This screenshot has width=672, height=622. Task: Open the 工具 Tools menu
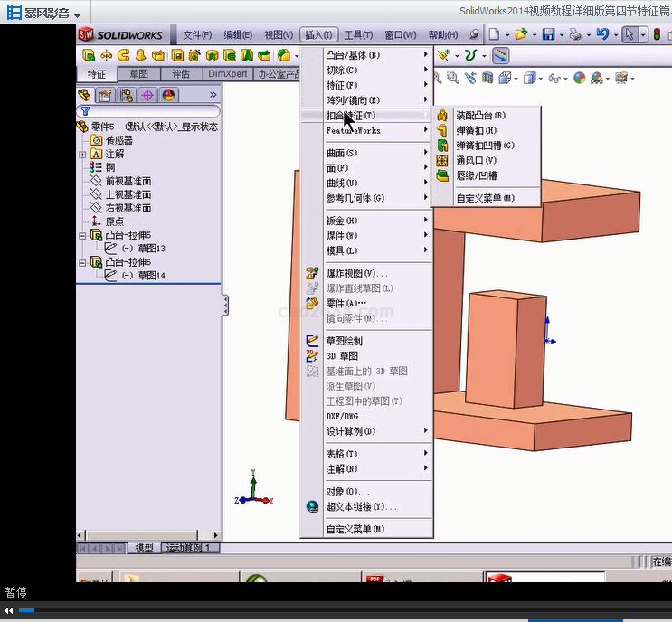pos(358,34)
